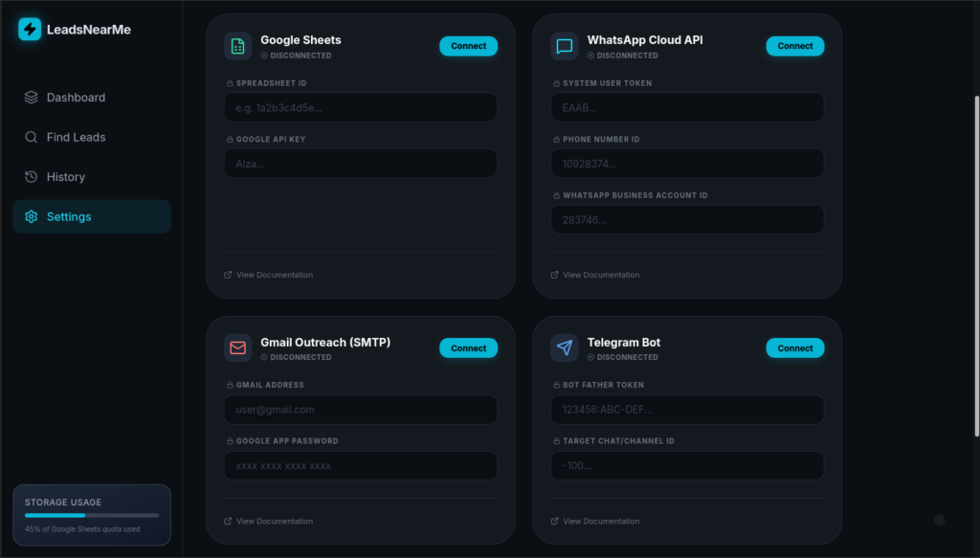Click the Find Leads magnifier icon

click(32, 138)
